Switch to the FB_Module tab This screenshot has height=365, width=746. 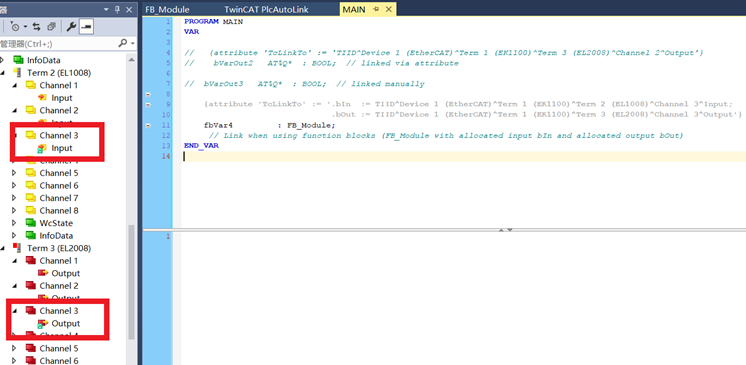[167, 10]
